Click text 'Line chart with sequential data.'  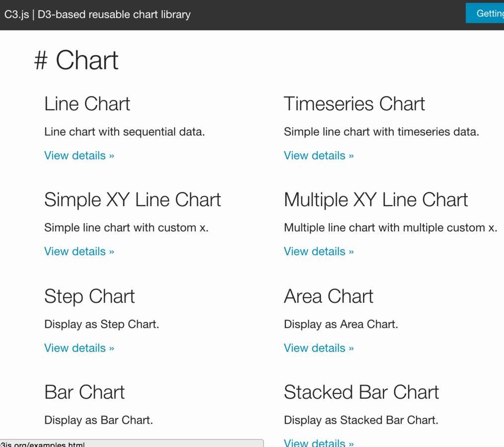(x=125, y=132)
